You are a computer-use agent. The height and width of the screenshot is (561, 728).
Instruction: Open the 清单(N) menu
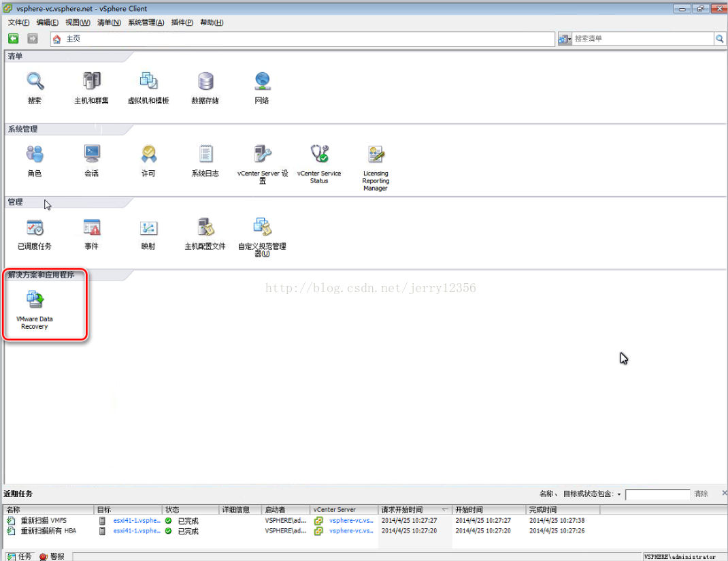tap(109, 22)
